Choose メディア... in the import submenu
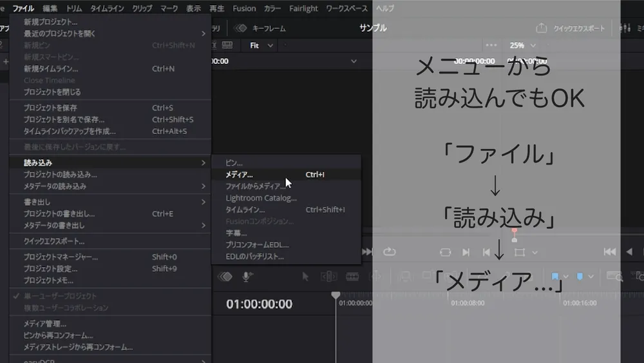The width and height of the screenshot is (644, 363). (287, 175)
